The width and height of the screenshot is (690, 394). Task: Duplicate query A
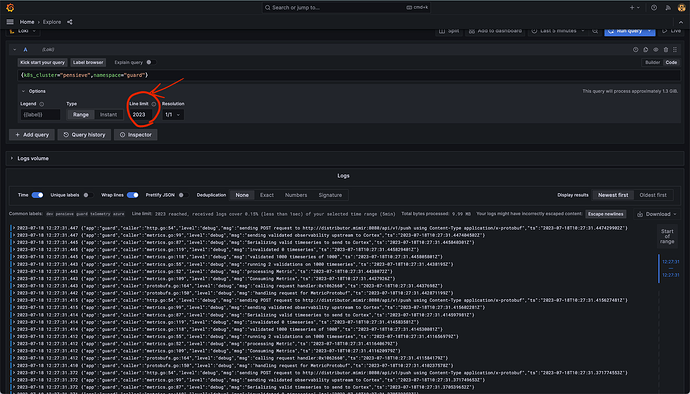[x=646, y=50]
